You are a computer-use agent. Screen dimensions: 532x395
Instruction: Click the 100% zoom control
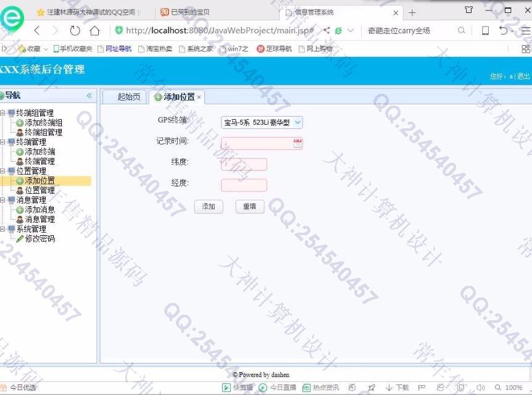[509, 387]
